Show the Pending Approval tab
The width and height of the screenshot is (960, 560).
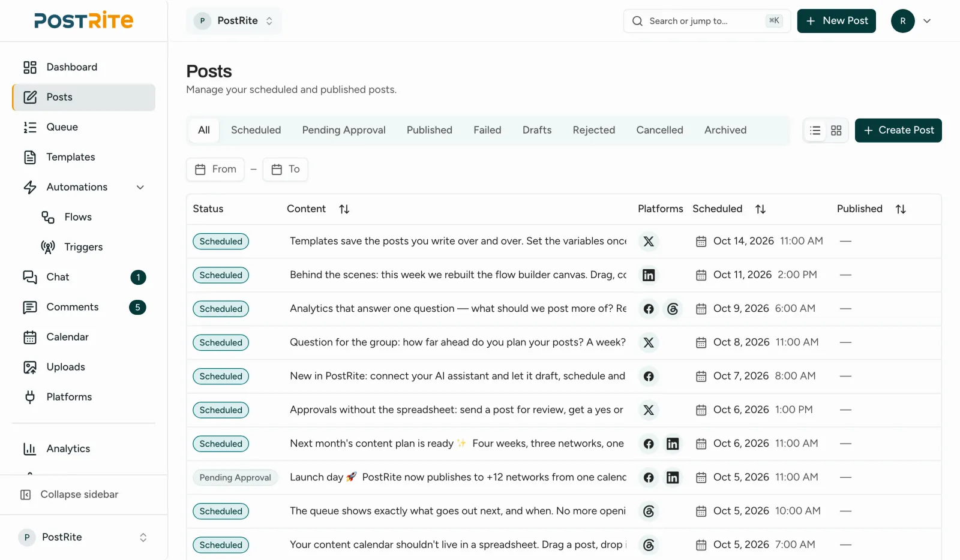pos(344,130)
